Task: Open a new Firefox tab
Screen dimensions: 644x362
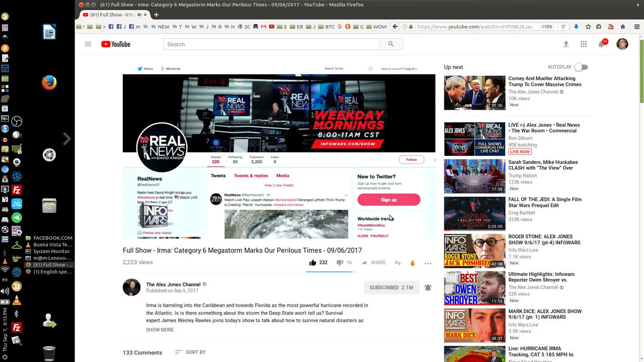Action: pos(156,15)
